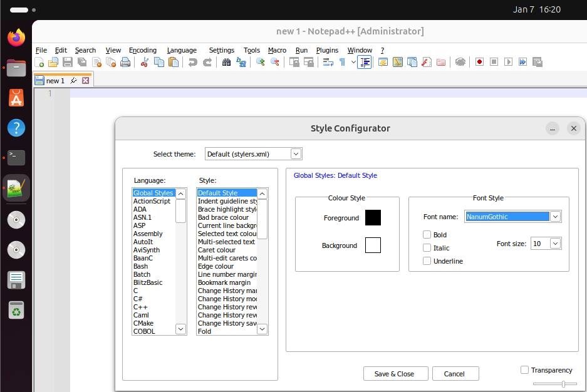Screen dimensions: 587x392
Task: Toggle the Word wrap toolbar icon
Action: pos(328,62)
